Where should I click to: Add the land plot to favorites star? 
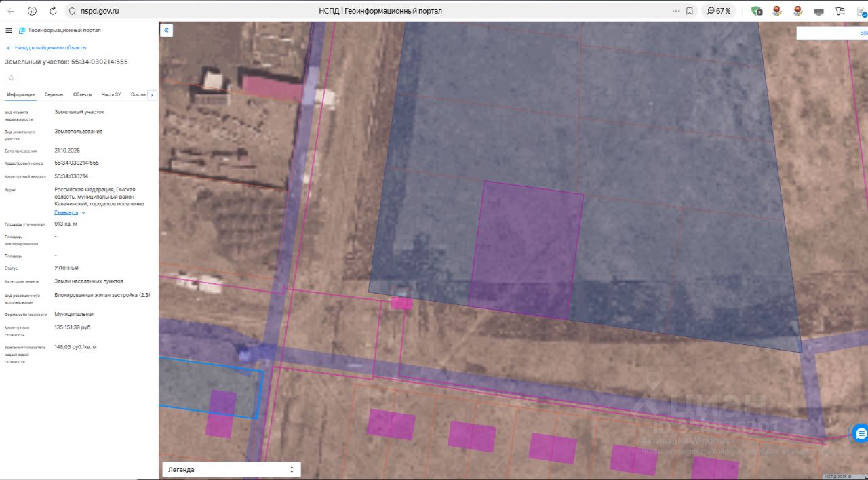coord(11,77)
